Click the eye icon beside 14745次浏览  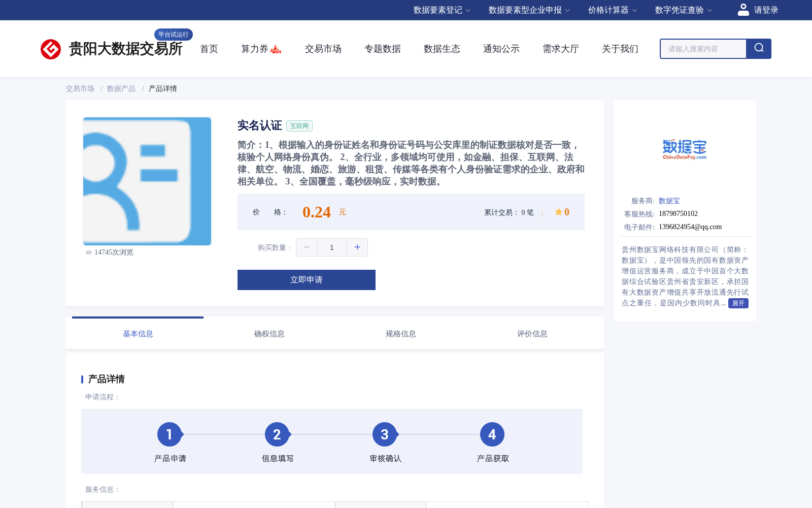pyautogui.click(x=89, y=252)
